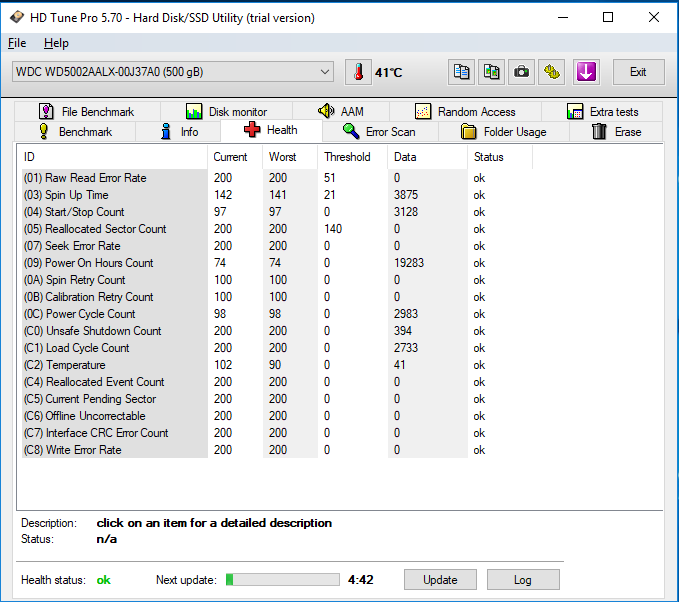Click the Log button
Image resolution: width=679 pixels, height=602 pixels.
pos(523,579)
